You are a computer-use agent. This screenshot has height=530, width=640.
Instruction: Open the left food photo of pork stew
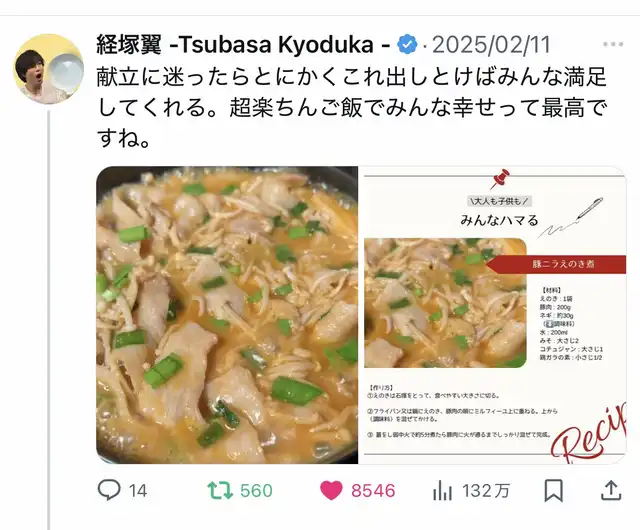coord(227,315)
